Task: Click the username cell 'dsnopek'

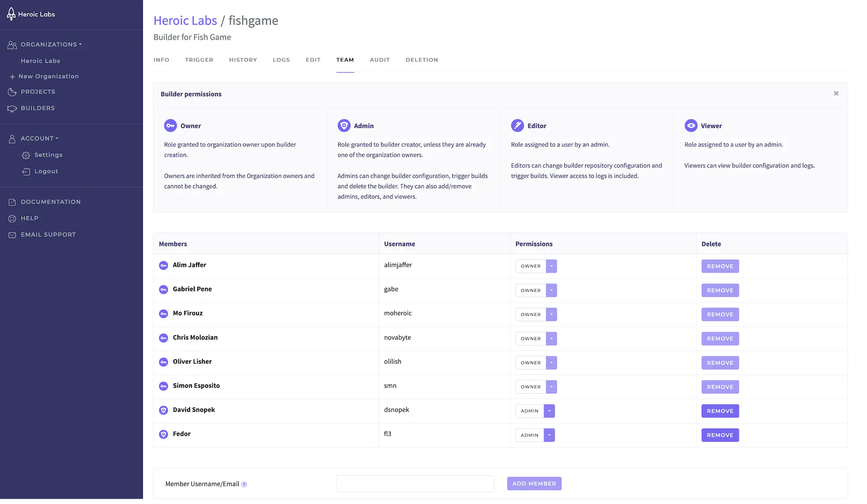Action: (396, 410)
